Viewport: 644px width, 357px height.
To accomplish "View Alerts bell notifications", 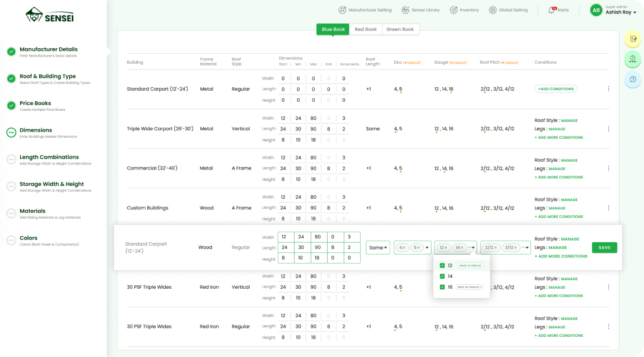I will coord(552,10).
